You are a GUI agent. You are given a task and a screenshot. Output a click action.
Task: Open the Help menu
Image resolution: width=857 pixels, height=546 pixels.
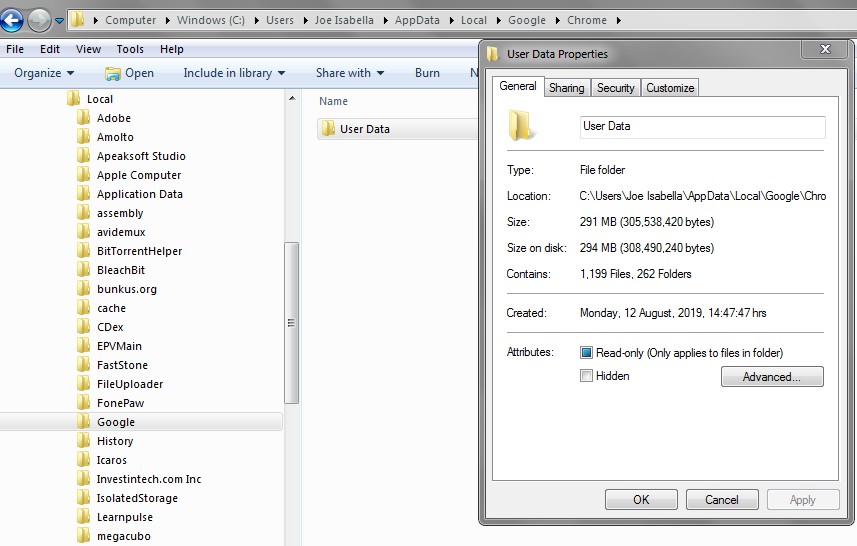(172, 49)
